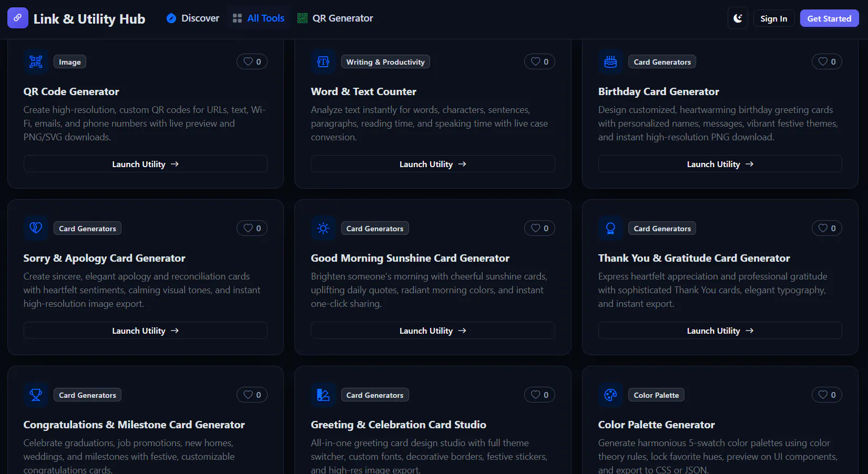Launch the Sorry & Apology Card utility
Image resolution: width=868 pixels, height=474 pixels.
click(146, 331)
